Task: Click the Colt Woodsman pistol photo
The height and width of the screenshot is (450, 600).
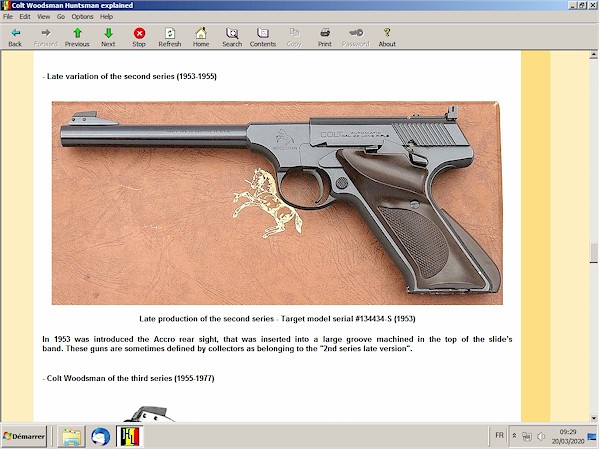Action: click(x=277, y=203)
